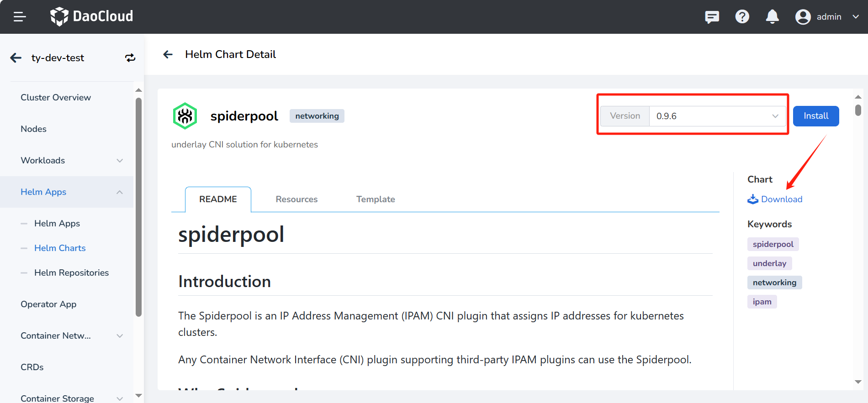Go back from the ty-dev-test cluster
868x403 pixels.
[16, 58]
